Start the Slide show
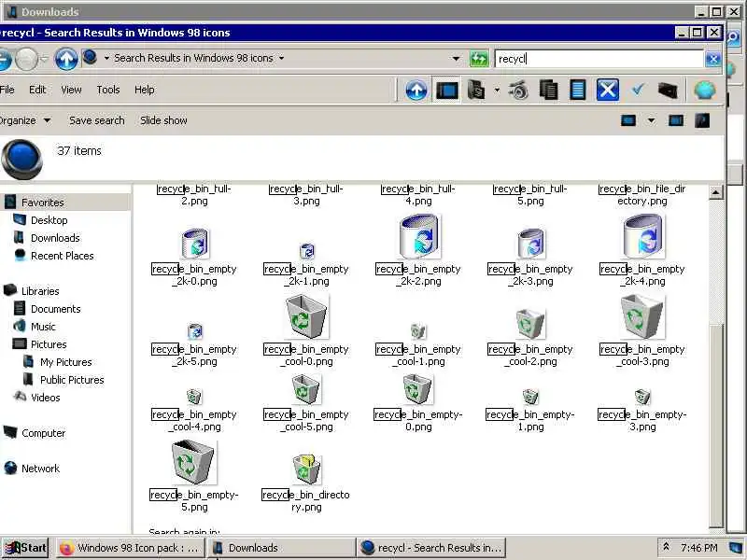This screenshot has width=747, height=560. (163, 120)
